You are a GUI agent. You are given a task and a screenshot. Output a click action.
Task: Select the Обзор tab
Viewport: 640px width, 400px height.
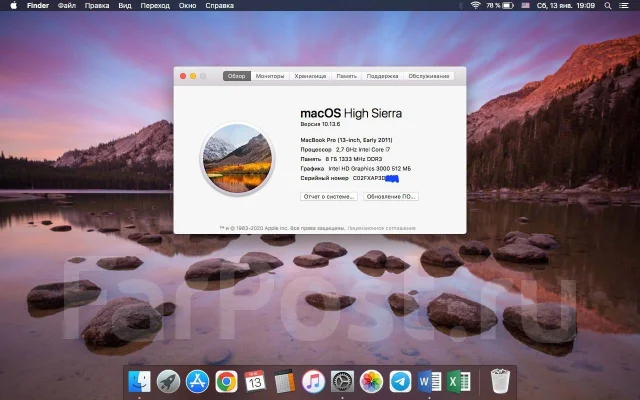(237, 76)
